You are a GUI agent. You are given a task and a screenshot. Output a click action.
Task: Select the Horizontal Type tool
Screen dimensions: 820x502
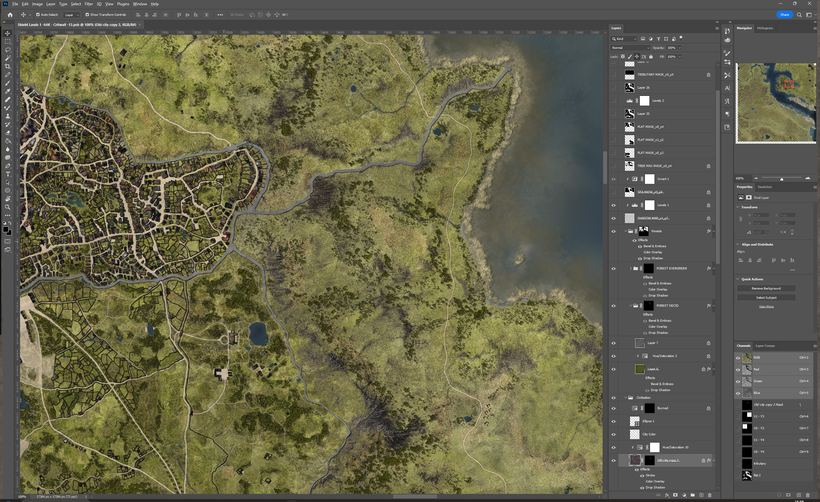pos(7,174)
